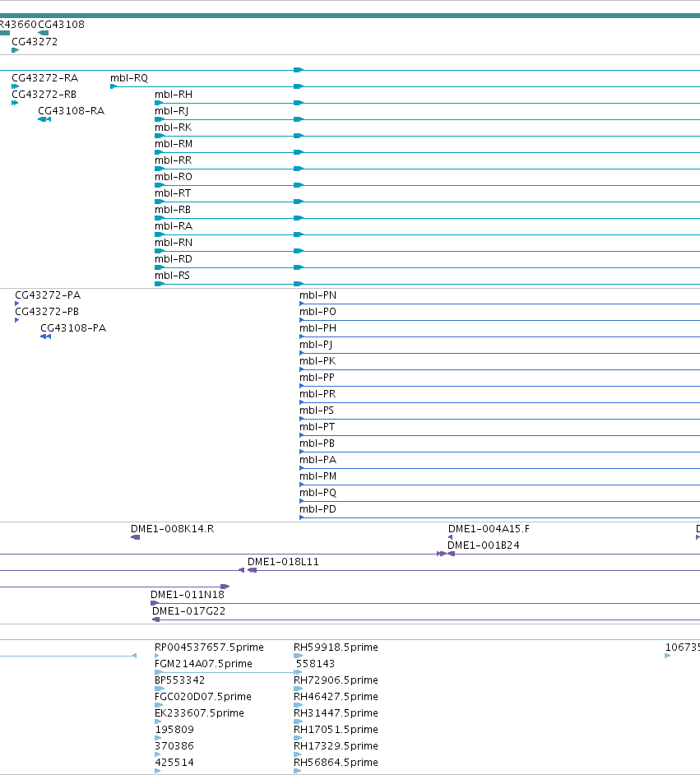
Task: Select the 370386 EST label
Action: [x=174, y=746]
